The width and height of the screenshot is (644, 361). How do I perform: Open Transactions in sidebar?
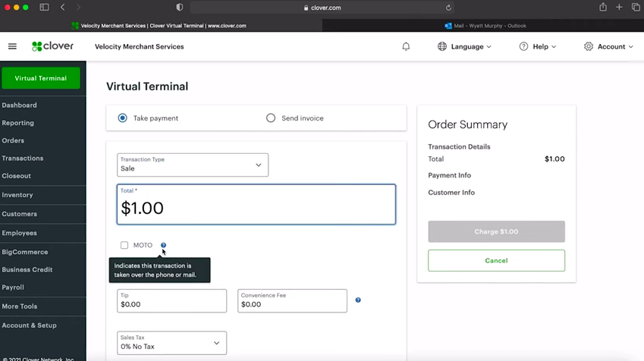coord(23,158)
